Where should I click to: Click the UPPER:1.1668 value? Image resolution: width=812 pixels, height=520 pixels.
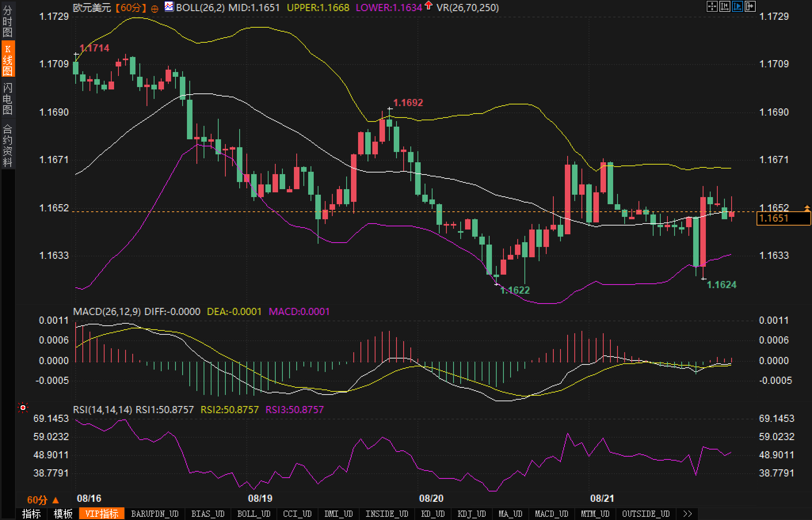pyautogui.click(x=318, y=8)
